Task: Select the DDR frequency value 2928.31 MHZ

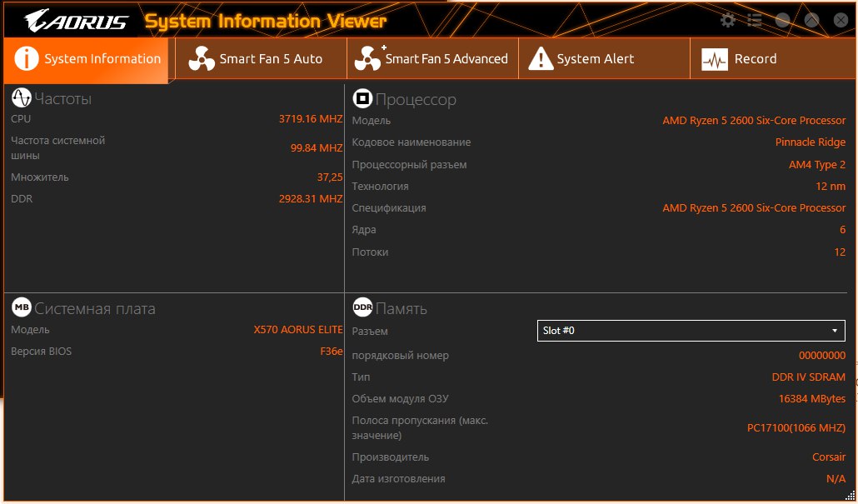Action: pyautogui.click(x=310, y=198)
